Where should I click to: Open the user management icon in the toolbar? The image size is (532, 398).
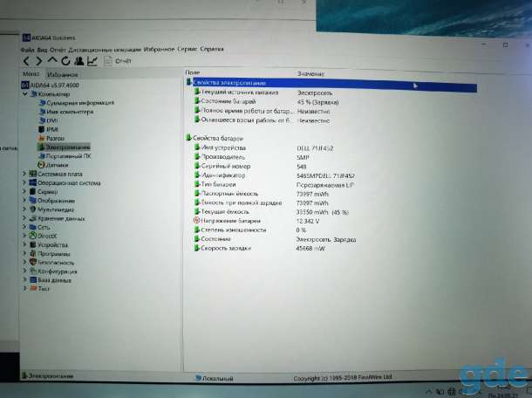tap(79, 61)
